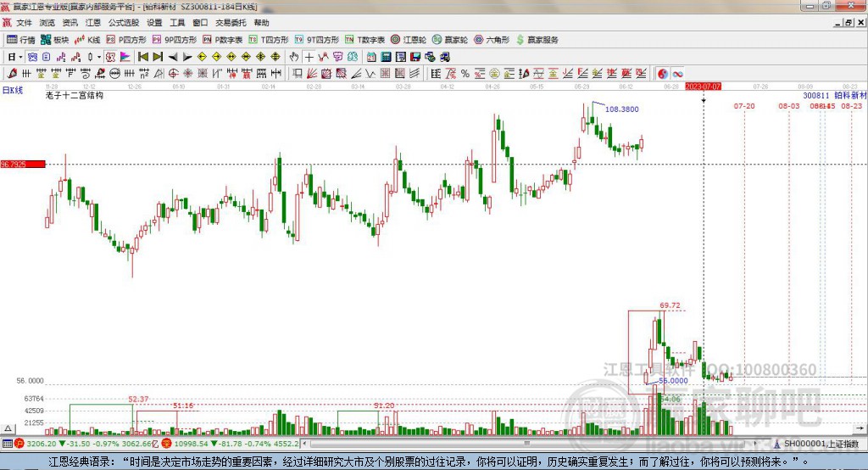Activate the crosshair cursor tool
This screenshot has width=868, height=470.
point(309,57)
